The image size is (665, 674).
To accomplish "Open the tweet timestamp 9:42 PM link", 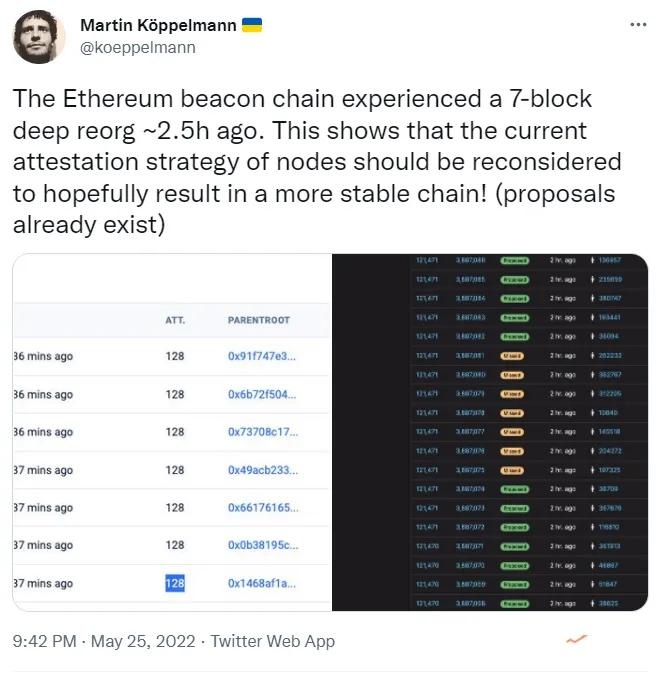I will pyautogui.click(x=43, y=641).
